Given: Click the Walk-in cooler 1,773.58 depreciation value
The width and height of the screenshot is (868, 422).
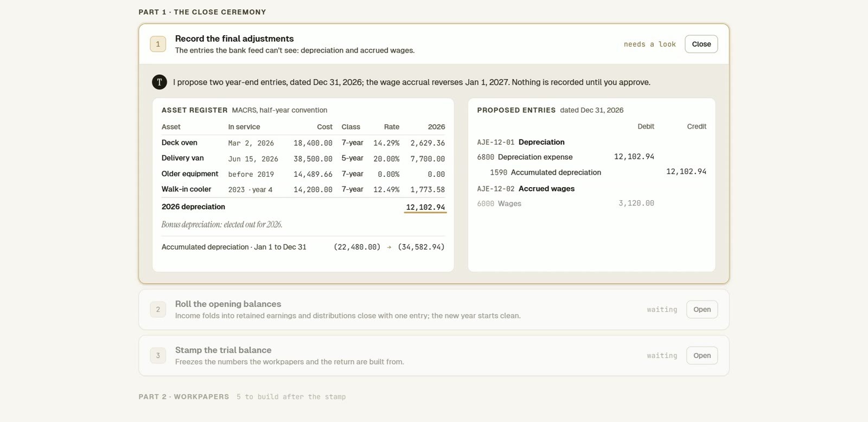Looking at the screenshot, I should pyautogui.click(x=427, y=190).
